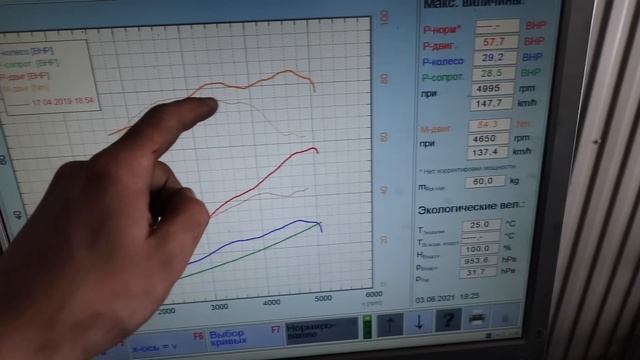This screenshot has width=640, height=360.
Task: Click the legend entry 17.04.2019 18:54
Action: click(x=62, y=101)
